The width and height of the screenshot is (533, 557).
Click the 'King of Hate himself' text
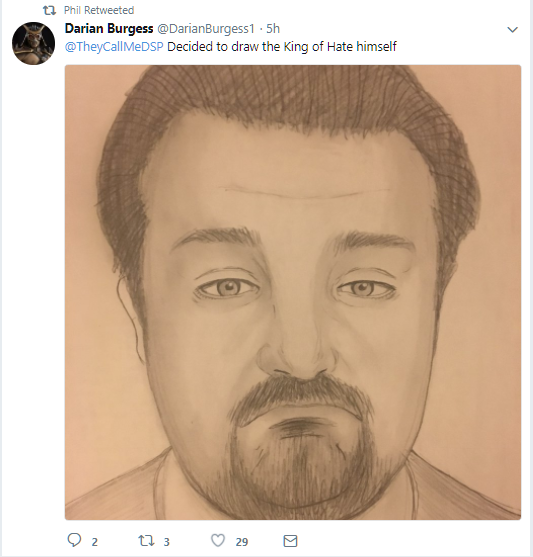[340, 47]
